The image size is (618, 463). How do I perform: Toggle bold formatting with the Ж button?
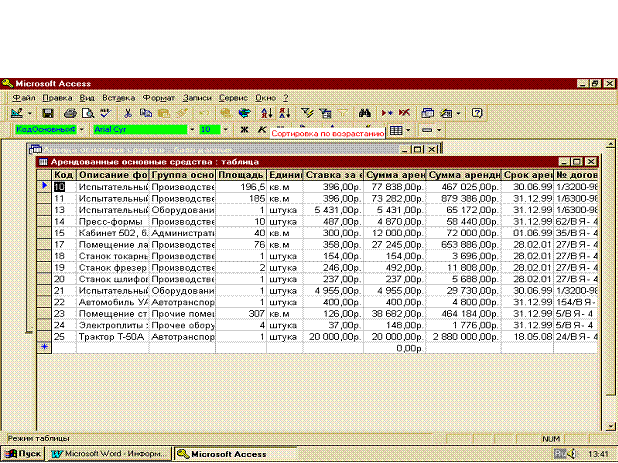[244, 130]
